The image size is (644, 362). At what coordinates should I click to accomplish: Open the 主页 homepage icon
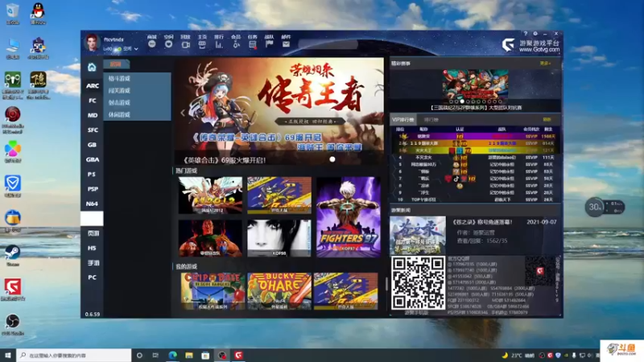tap(202, 44)
